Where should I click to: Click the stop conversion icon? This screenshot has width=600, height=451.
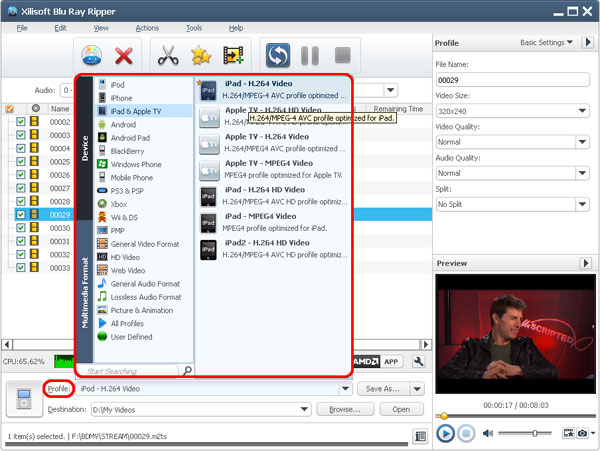tap(342, 55)
